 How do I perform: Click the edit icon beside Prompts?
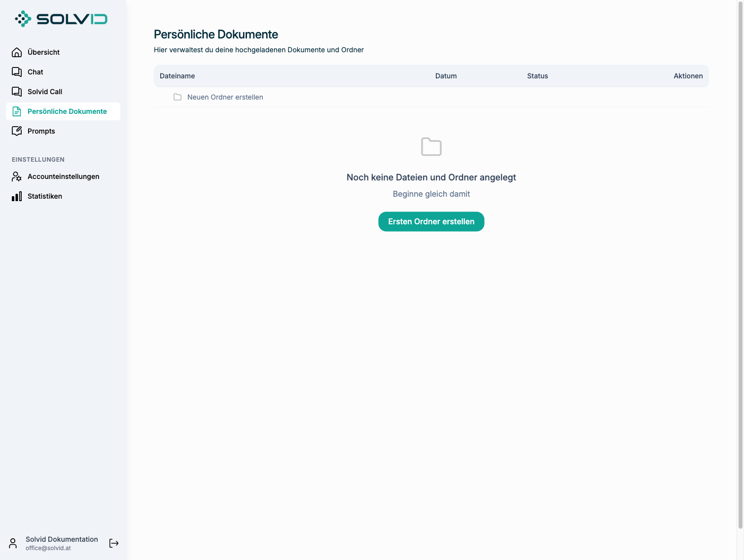tap(17, 131)
